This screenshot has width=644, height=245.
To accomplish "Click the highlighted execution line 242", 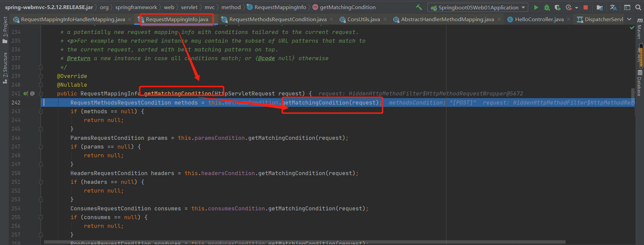I will (337, 103).
